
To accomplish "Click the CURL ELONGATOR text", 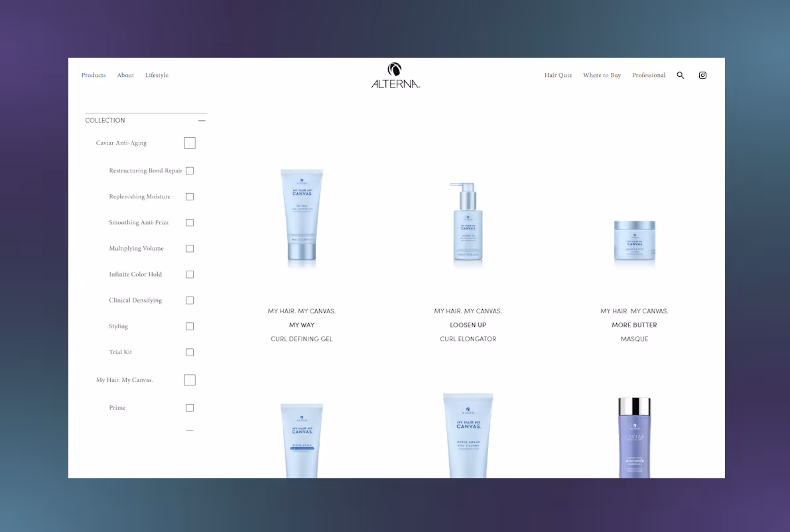I will [x=468, y=339].
